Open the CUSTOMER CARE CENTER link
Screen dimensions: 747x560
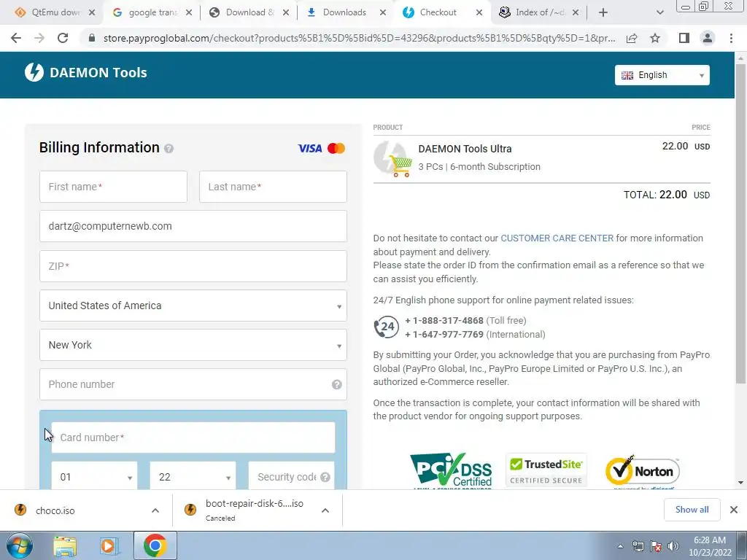(x=557, y=238)
